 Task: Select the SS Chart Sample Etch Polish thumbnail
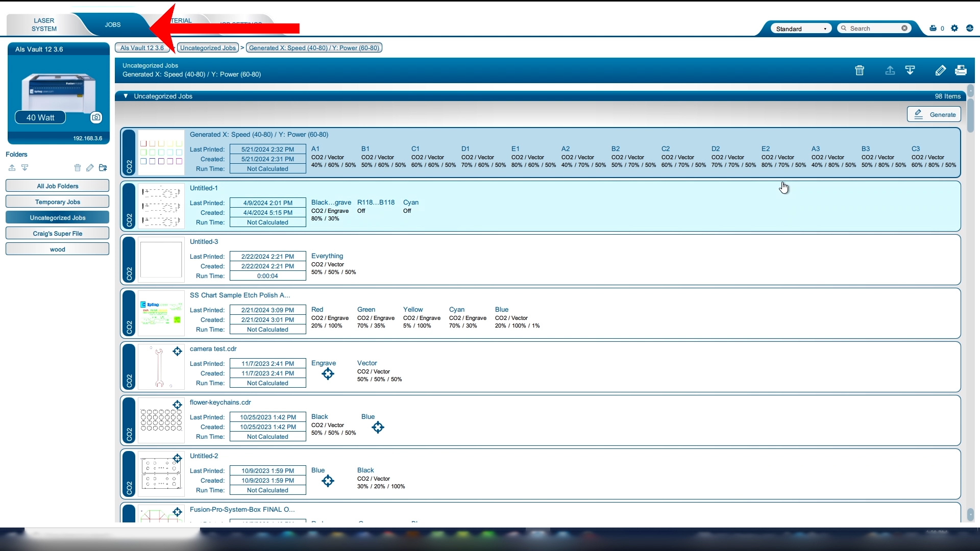tap(161, 314)
